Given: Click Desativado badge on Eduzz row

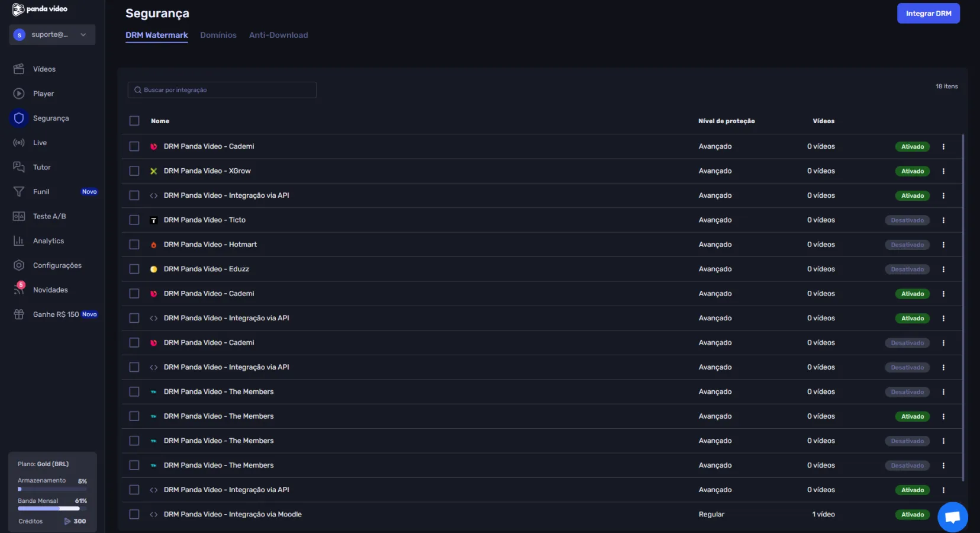Looking at the screenshot, I should pos(907,269).
